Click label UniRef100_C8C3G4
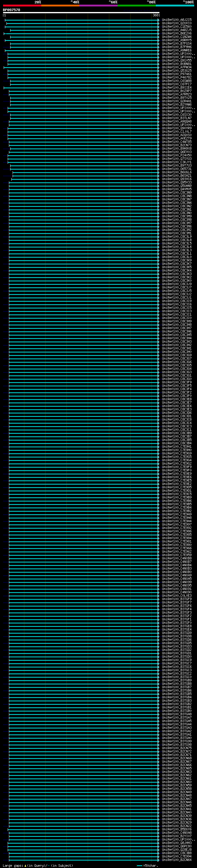The height and width of the screenshot is (868, 197). pyautogui.click(x=177, y=369)
